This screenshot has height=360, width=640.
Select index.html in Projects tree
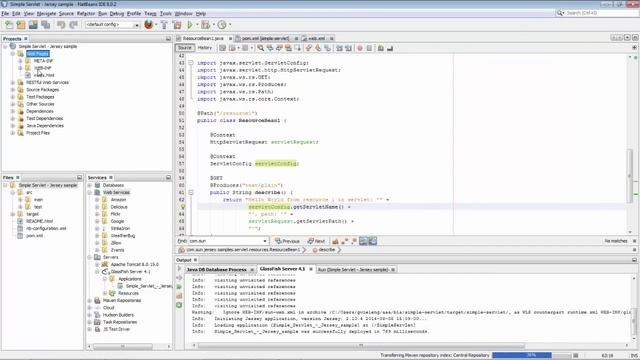click(x=44, y=75)
